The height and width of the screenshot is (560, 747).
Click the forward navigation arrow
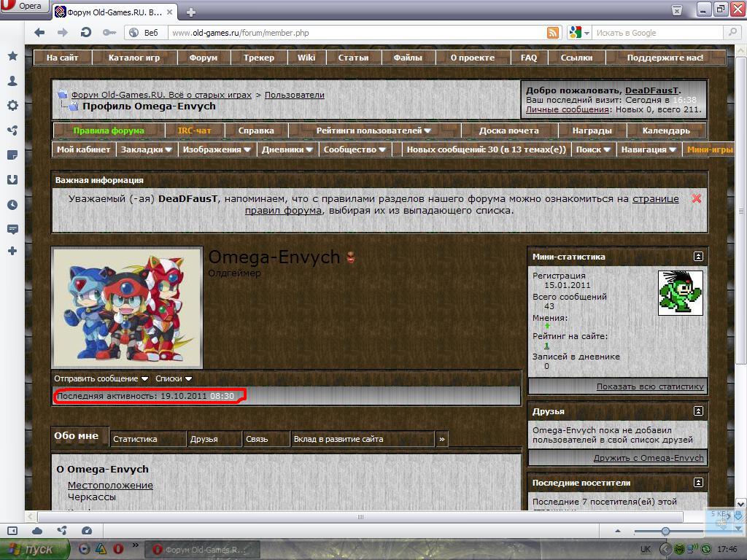(63, 32)
